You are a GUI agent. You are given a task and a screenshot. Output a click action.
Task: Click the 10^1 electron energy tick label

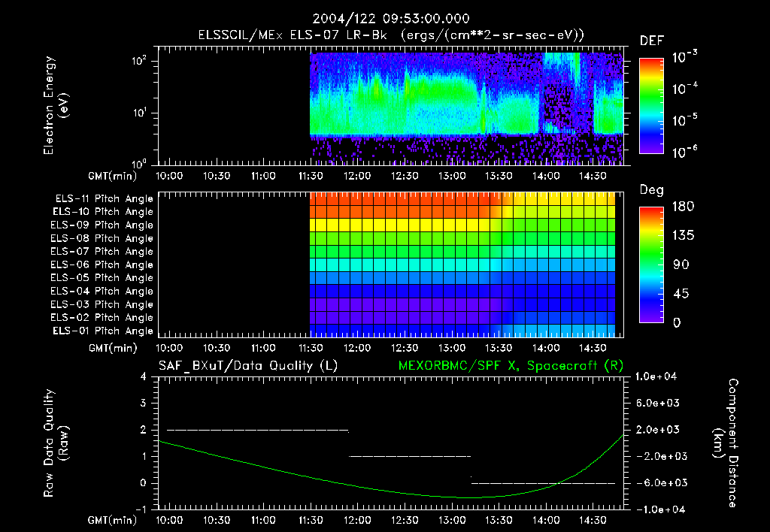(139, 113)
